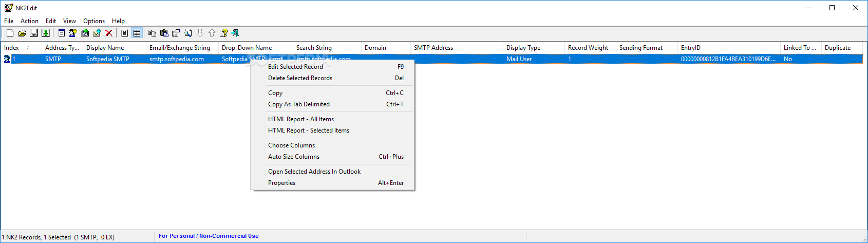The image size is (868, 243).
Task: Choose Edit Selected Record from context menu
Action: tap(295, 67)
